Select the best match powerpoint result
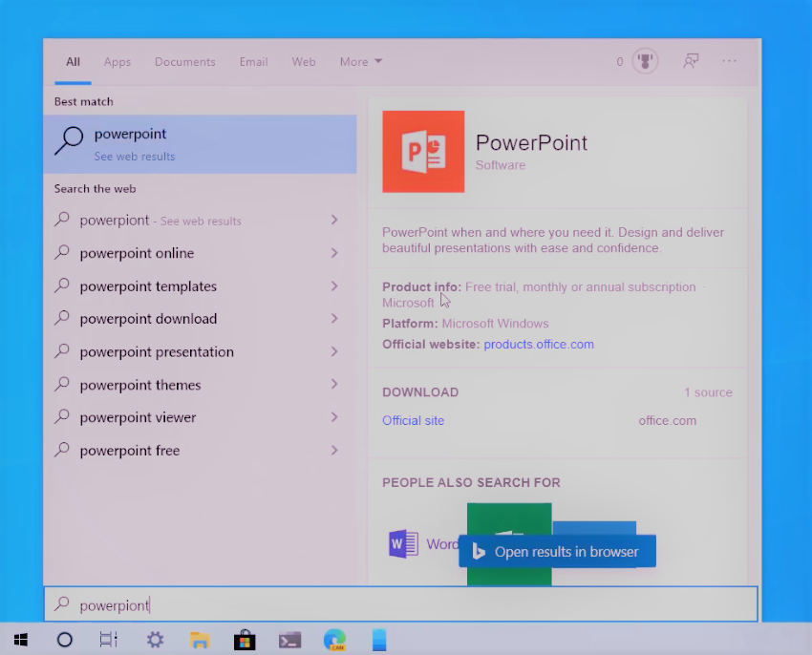Image resolution: width=812 pixels, height=655 pixels. pos(201,144)
